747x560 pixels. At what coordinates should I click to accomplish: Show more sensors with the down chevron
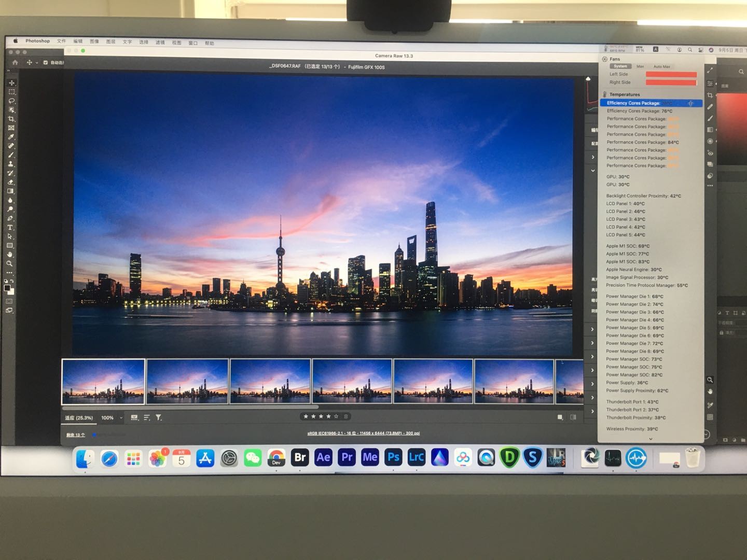pyautogui.click(x=651, y=439)
